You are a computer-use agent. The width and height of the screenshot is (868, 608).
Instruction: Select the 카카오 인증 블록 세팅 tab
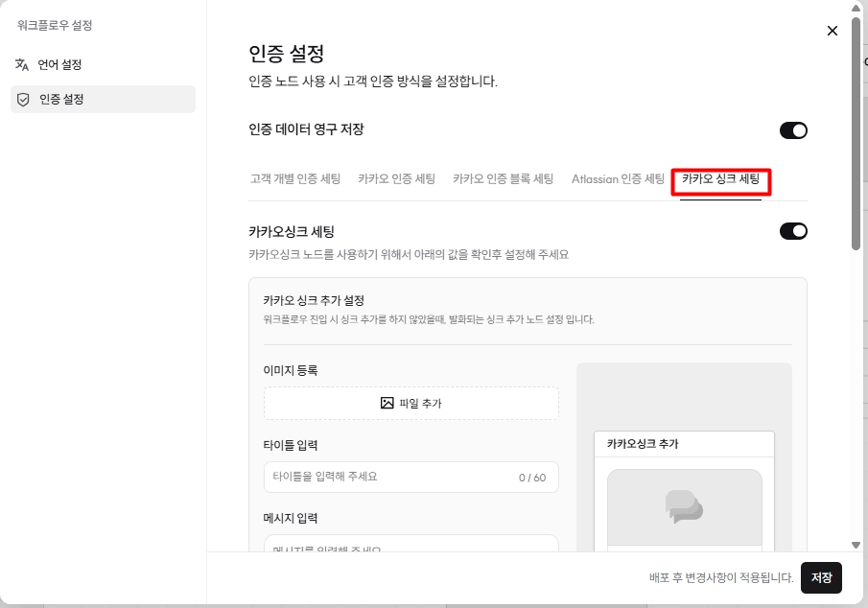(x=503, y=179)
